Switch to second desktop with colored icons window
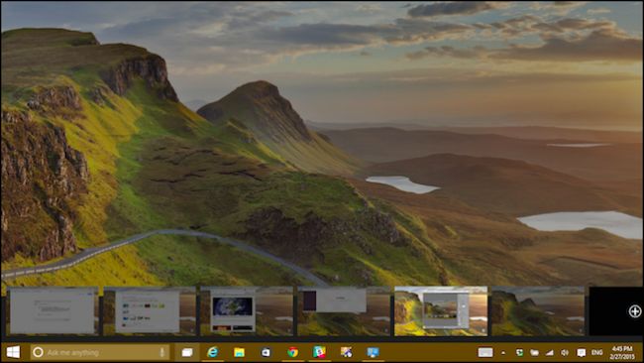This screenshot has height=363, width=644. [x=150, y=311]
